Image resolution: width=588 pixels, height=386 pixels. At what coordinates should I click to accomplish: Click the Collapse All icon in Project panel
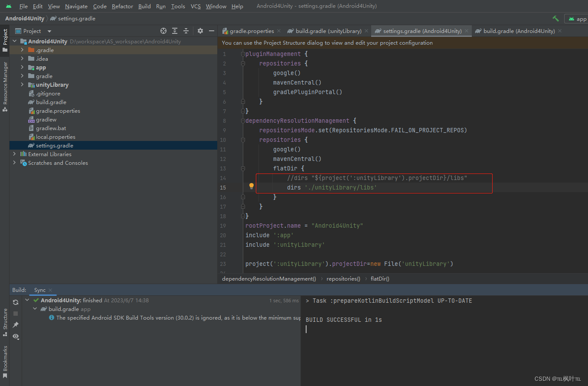coord(186,31)
